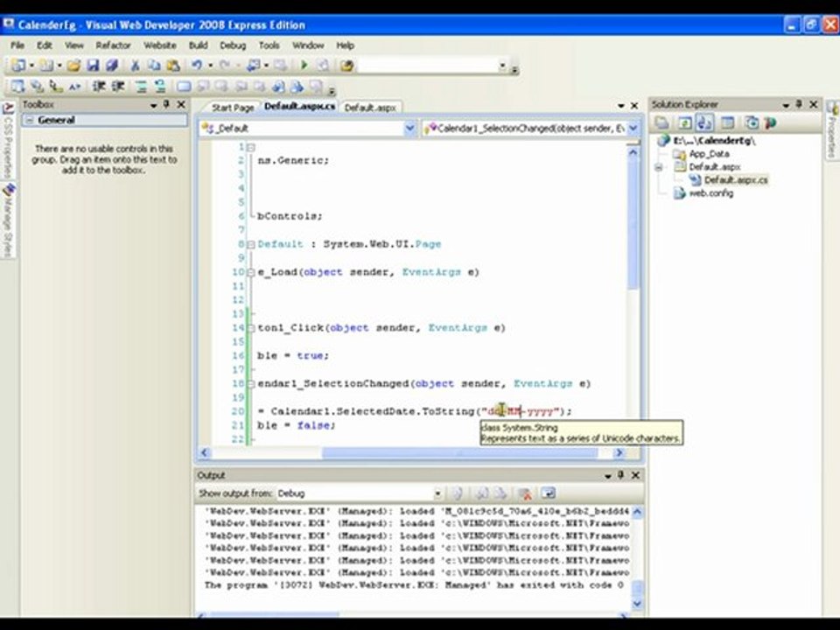This screenshot has height=630, width=840.
Task: Click View Code icon in Solution Explorer
Action: point(727,123)
